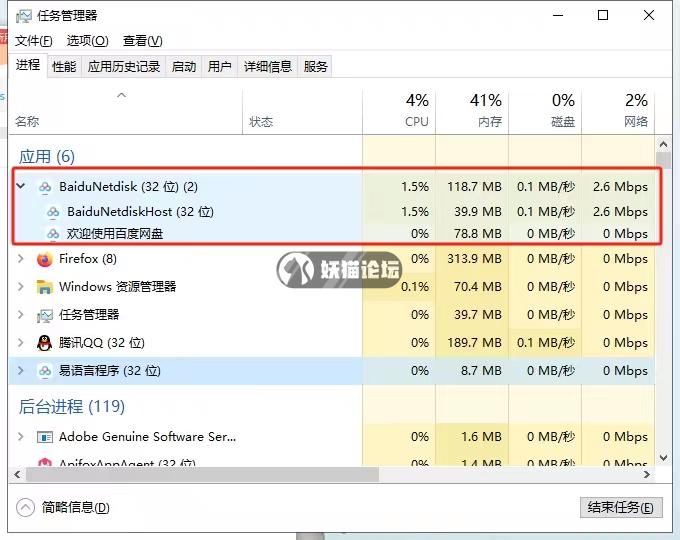Click the 欢迎使用百度网盘 process icon
680x540 pixels.
pyautogui.click(x=53, y=234)
